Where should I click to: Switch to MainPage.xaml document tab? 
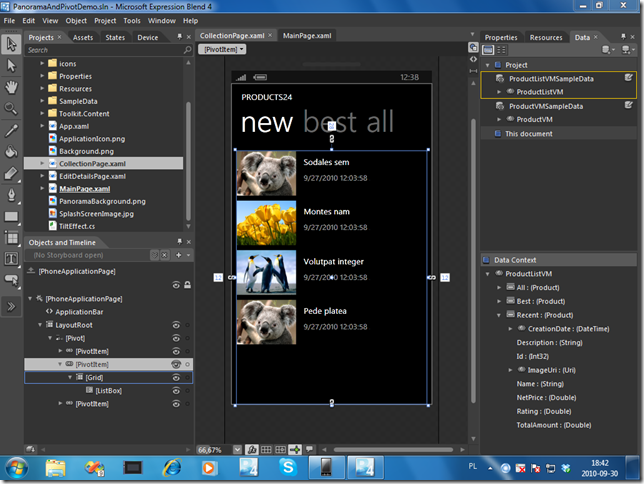307,36
